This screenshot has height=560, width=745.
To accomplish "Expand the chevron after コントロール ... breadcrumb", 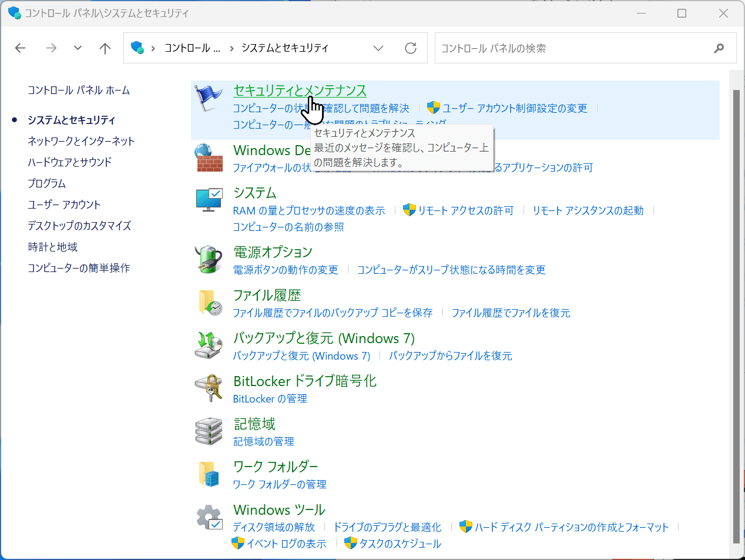I will [231, 48].
